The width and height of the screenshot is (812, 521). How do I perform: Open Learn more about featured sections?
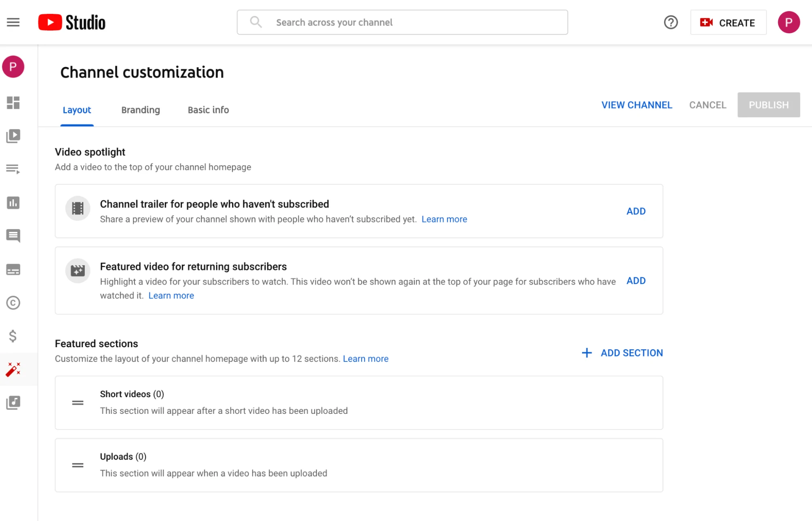click(x=365, y=359)
